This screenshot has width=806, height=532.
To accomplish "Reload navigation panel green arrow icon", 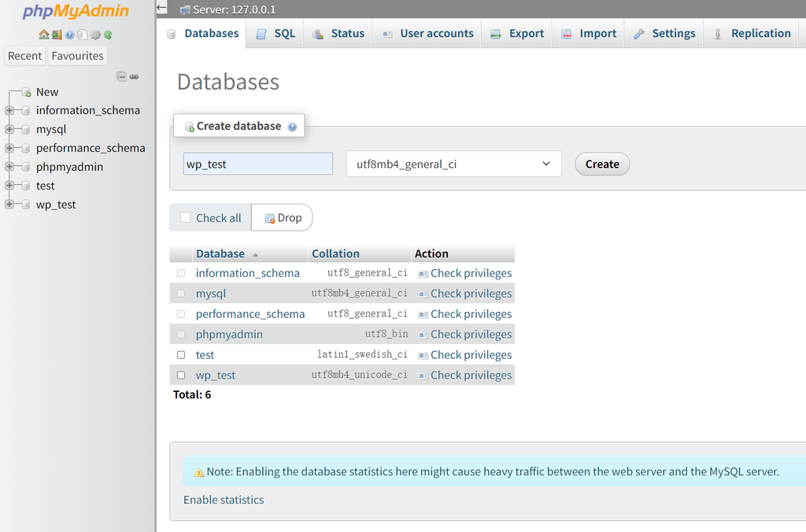I will [x=108, y=35].
